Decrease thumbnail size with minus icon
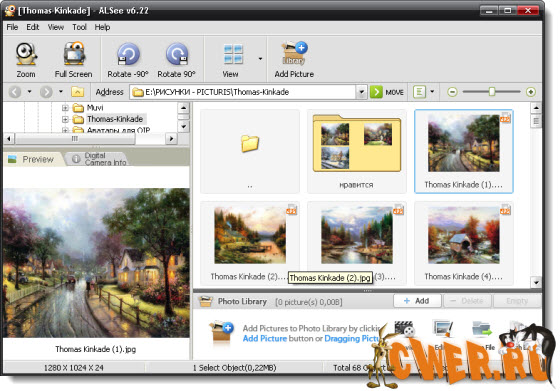This screenshot has height=391, width=560. point(452,92)
